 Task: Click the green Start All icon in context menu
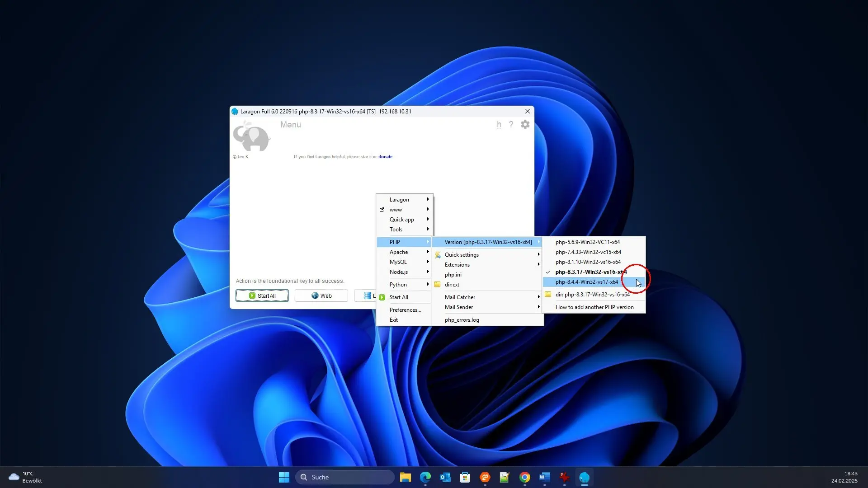coord(382,297)
